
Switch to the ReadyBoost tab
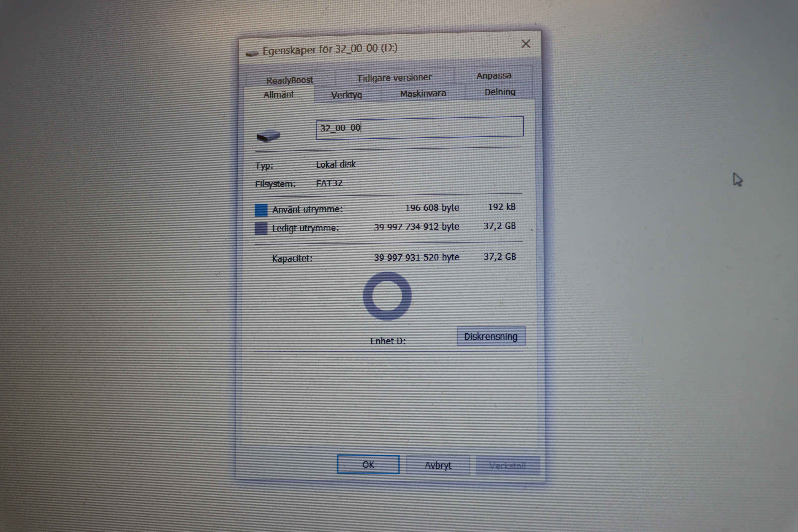pos(290,80)
